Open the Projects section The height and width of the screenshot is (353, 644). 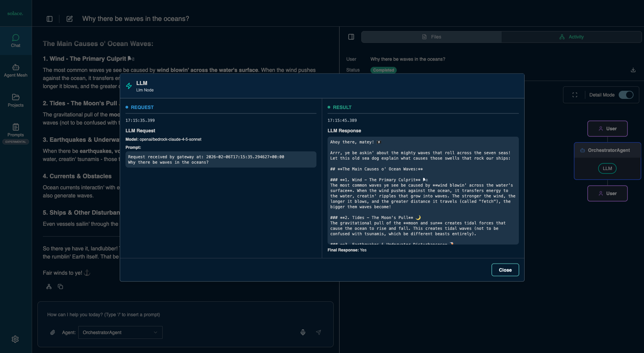coord(16,100)
